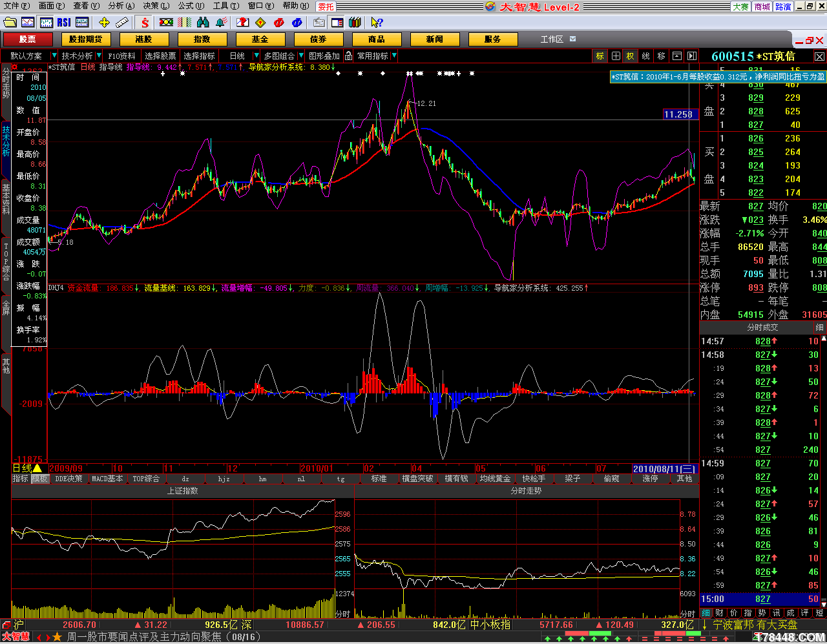Select the 均线黄金 indicator tab
The height and width of the screenshot is (644, 827).
click(495, 479)
